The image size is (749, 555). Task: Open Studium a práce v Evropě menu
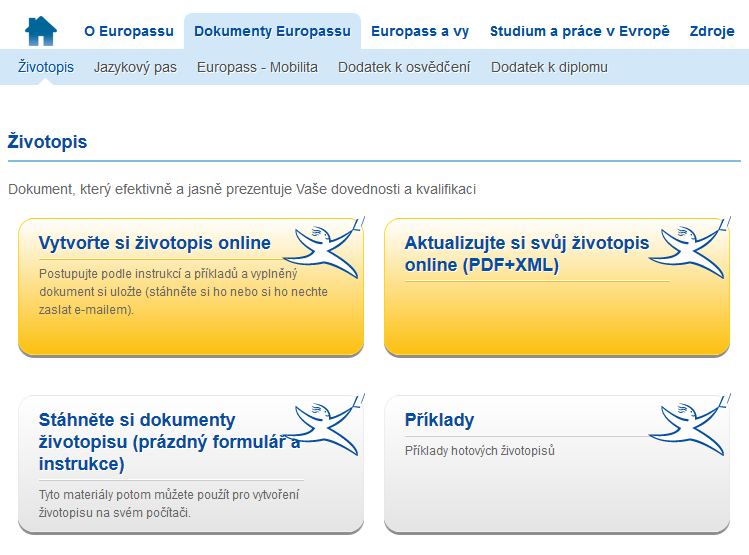pos(579,32)
